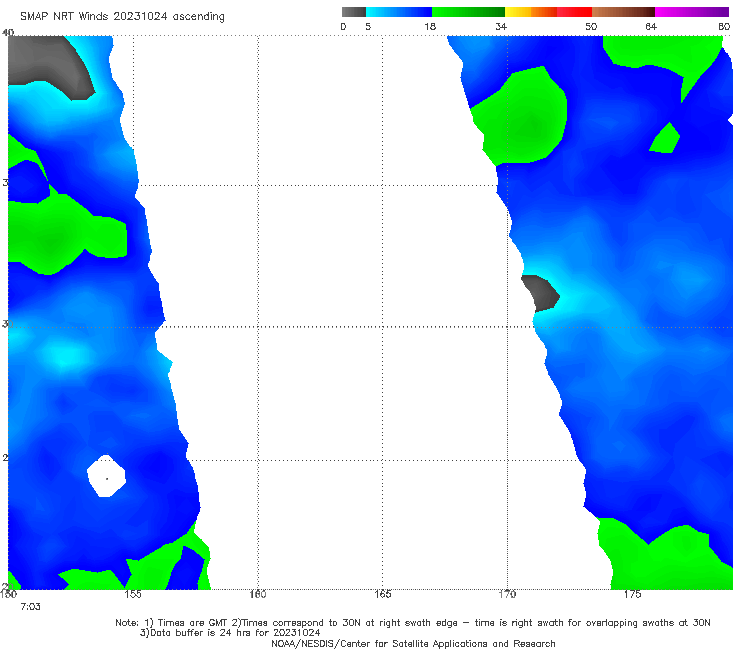
Task: Click the NOAA/NESDIS credit line
Action: point(413,643)
